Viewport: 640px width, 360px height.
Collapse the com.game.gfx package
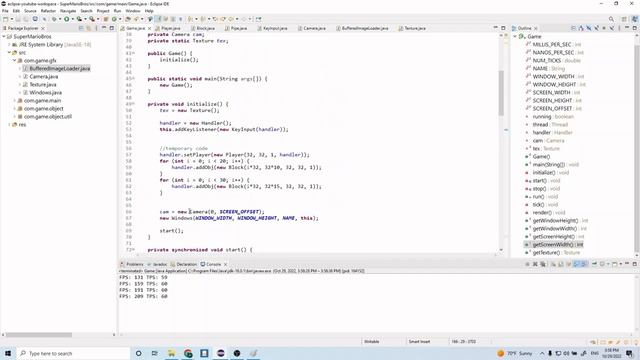[x=15, y=60]
